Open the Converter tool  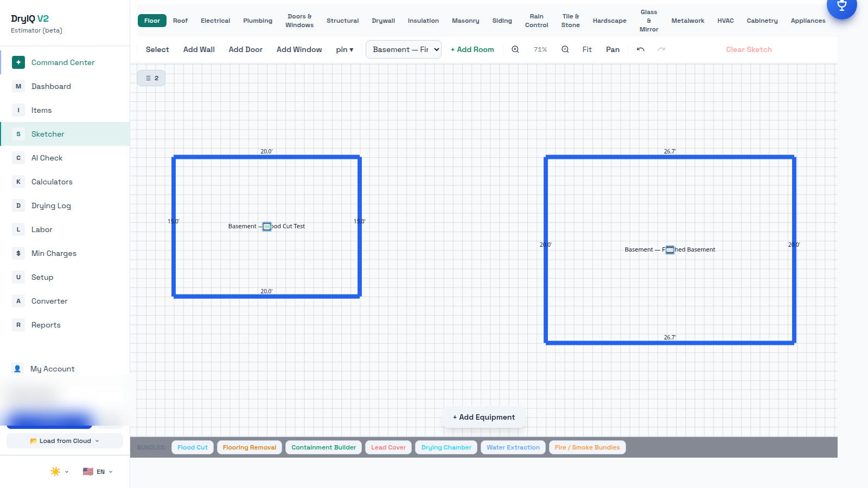coord(65,301)
